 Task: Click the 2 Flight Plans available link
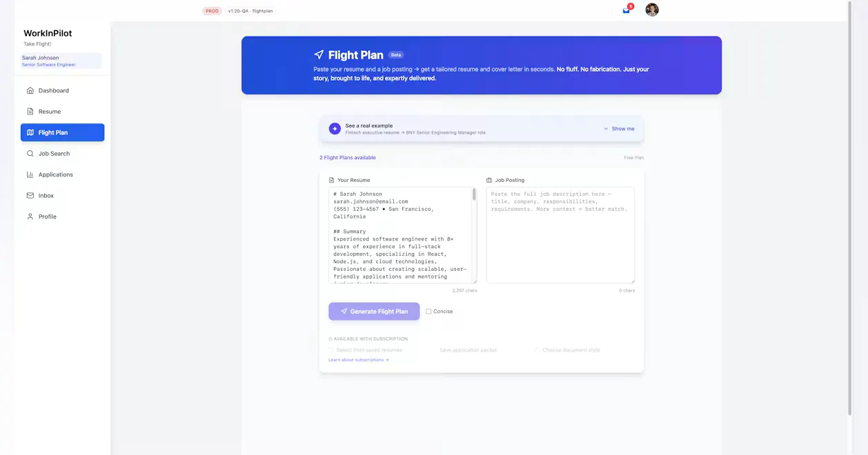point(348,158)
